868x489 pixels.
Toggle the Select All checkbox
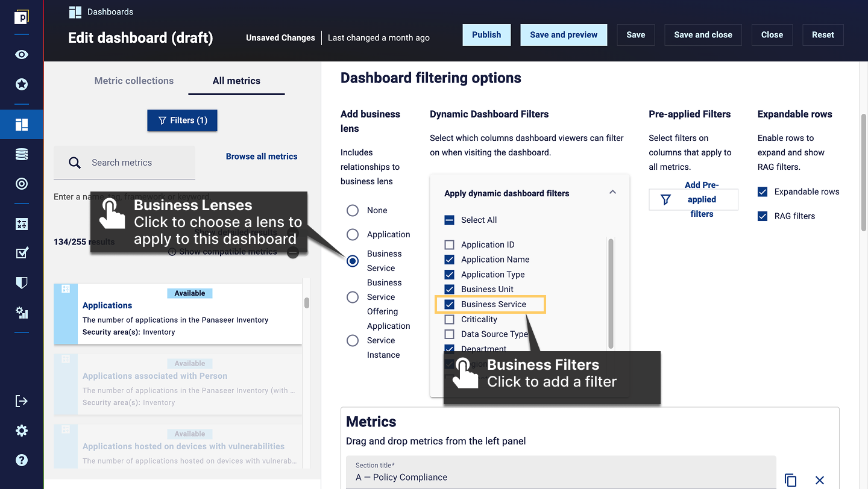449,220
